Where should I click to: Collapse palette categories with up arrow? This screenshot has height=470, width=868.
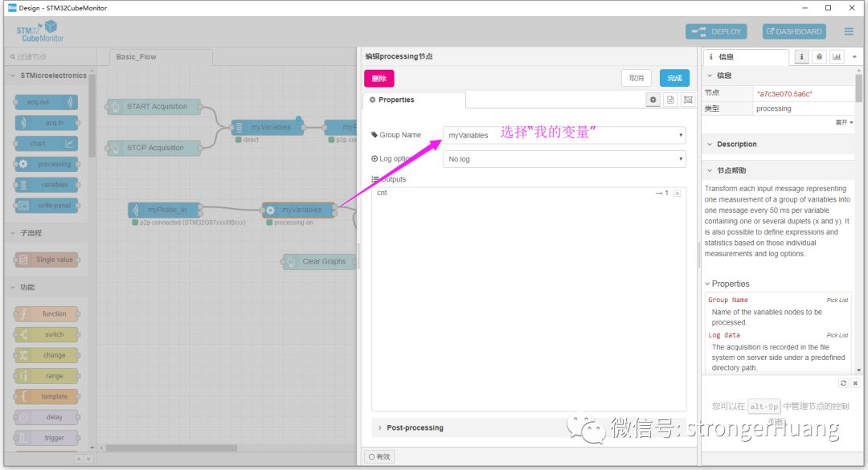78,459
